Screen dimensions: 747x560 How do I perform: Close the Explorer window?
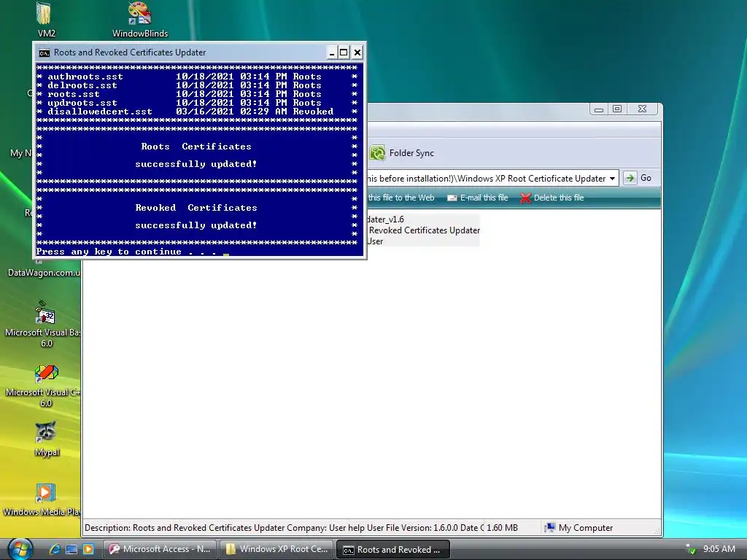642,109
